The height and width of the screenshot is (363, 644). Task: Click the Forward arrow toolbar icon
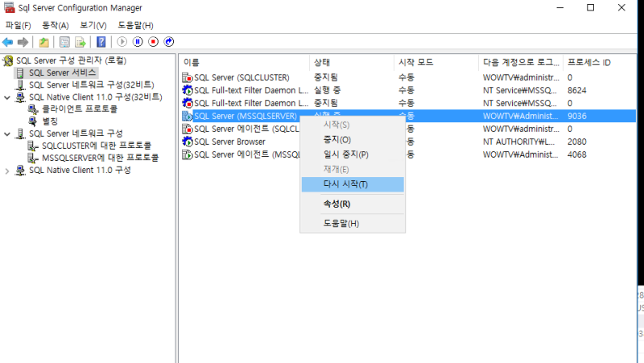(23, 42)
